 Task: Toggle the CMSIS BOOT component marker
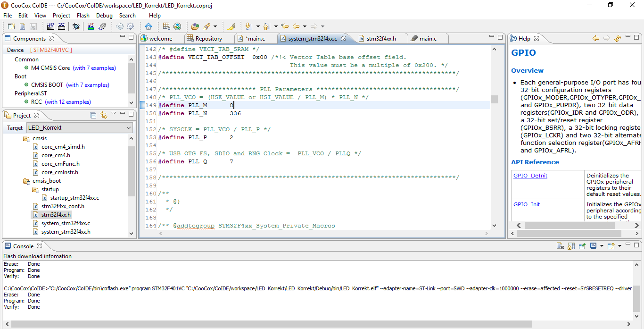click(x=26, y=85)
